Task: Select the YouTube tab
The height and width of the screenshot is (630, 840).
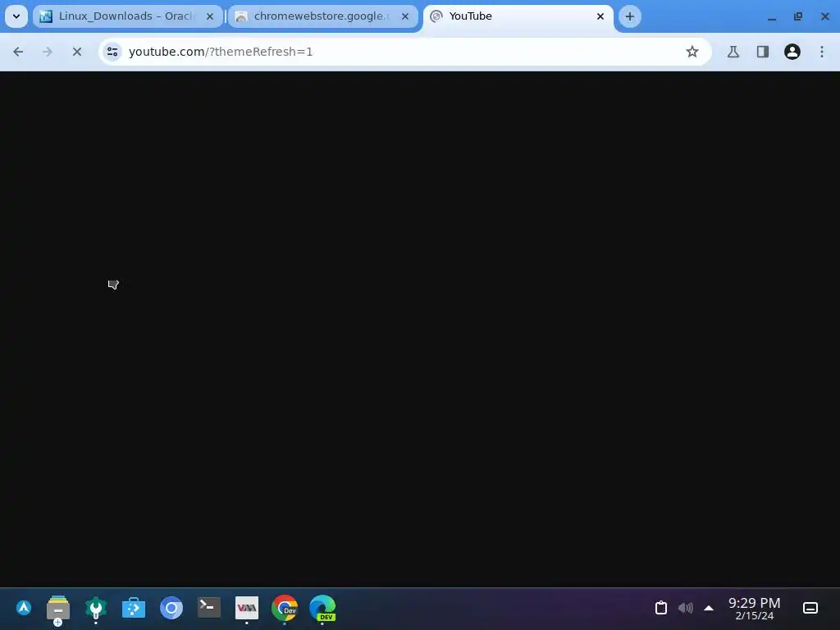Action: click(x=518, y=16)
